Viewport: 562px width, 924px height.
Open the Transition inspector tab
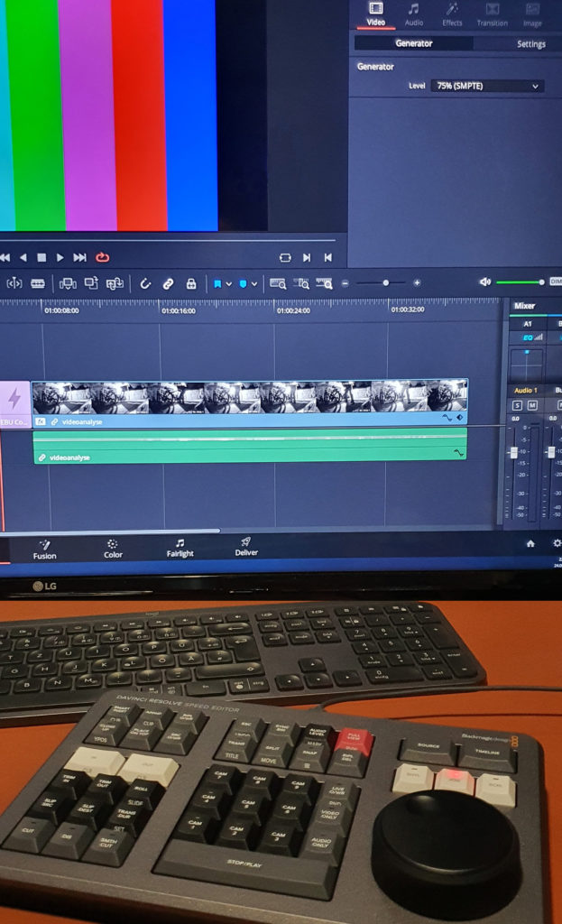pos(492,14)
